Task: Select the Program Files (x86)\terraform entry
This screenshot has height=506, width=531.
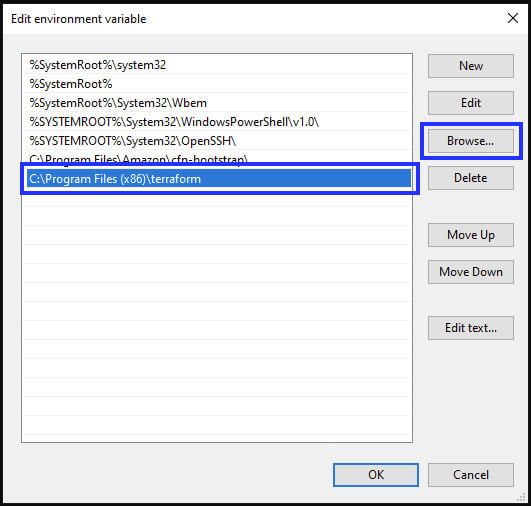Action: (x=219, y=178)
